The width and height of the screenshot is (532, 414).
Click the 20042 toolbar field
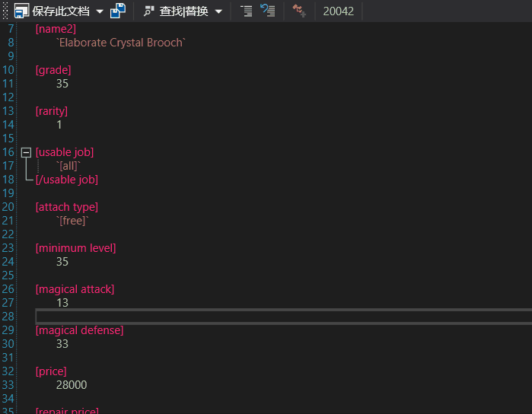point(338,11)
